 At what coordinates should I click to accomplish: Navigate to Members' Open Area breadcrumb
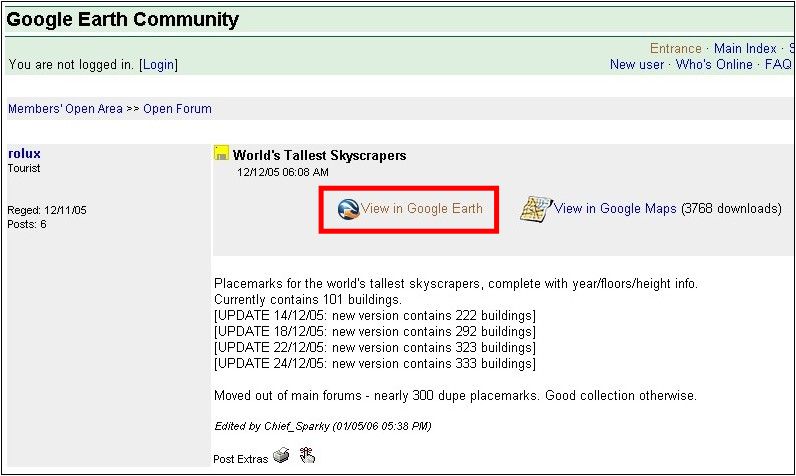coord(65,109)
